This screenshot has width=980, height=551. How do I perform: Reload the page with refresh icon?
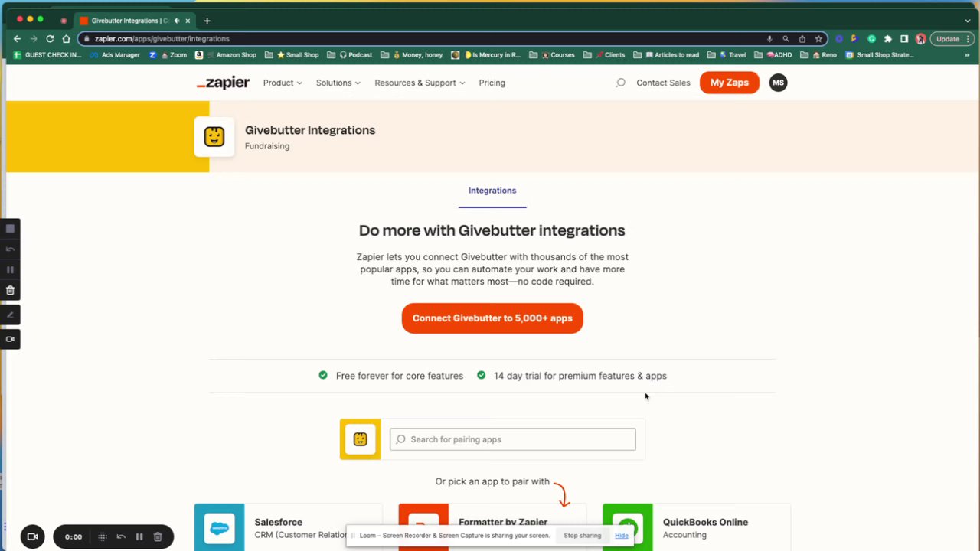(50, 38)
